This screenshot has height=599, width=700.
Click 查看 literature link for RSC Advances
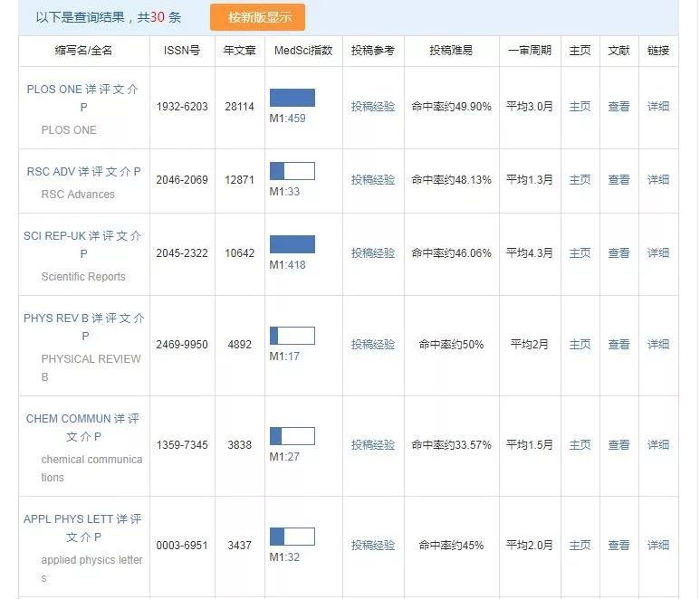[618, 180]
